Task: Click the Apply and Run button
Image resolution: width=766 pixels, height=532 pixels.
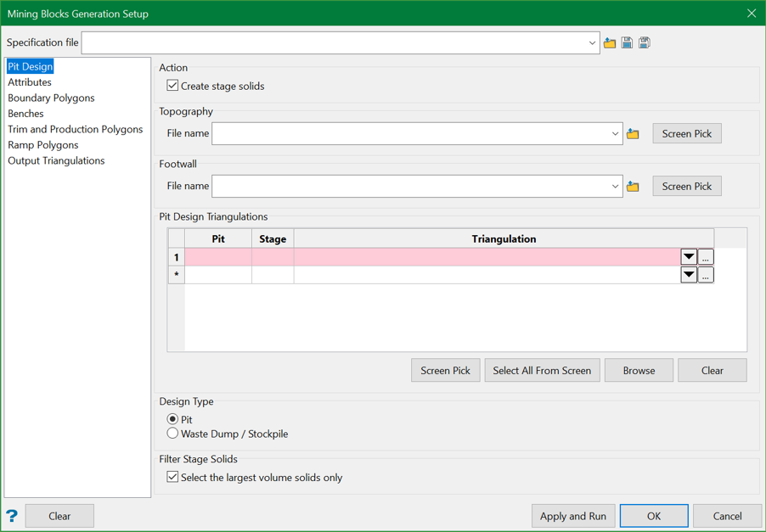Action: [573, 516]
